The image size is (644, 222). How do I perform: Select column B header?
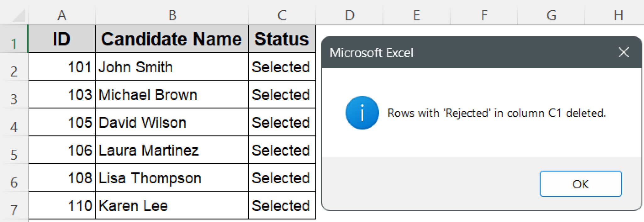[x=172, y=15]
